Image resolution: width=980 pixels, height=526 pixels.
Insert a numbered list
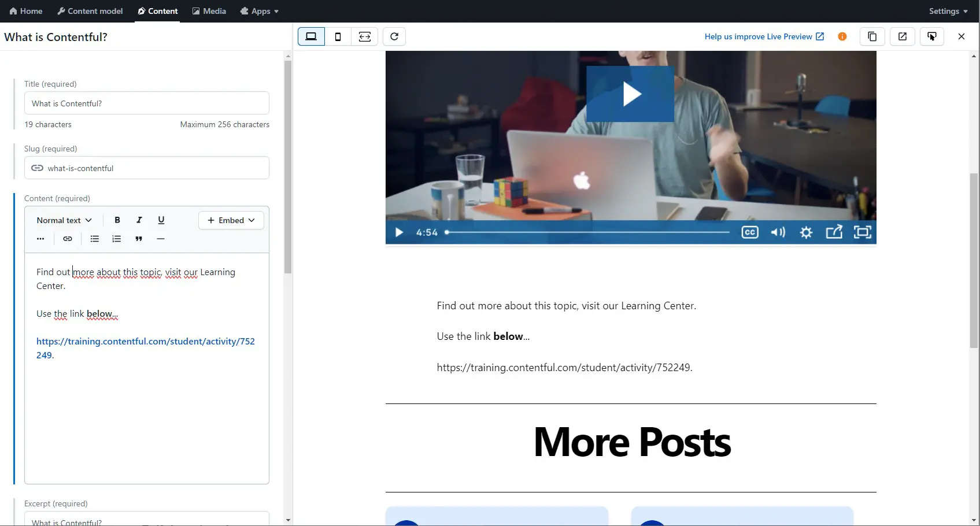pos(117,239)
